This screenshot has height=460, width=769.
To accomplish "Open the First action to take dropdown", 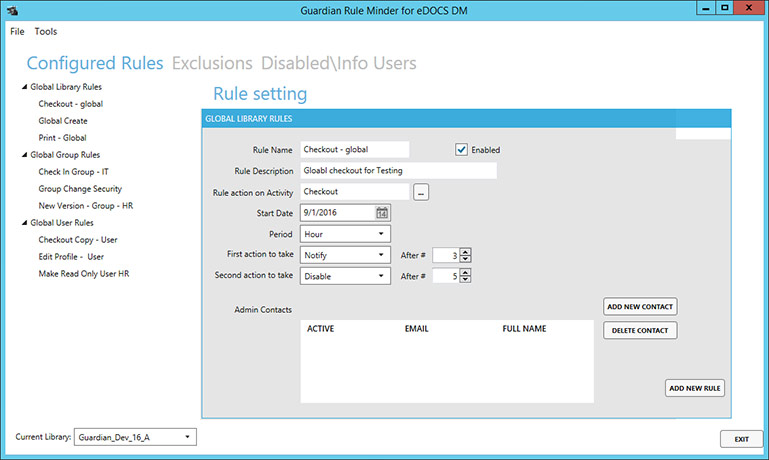I will 345,255.
